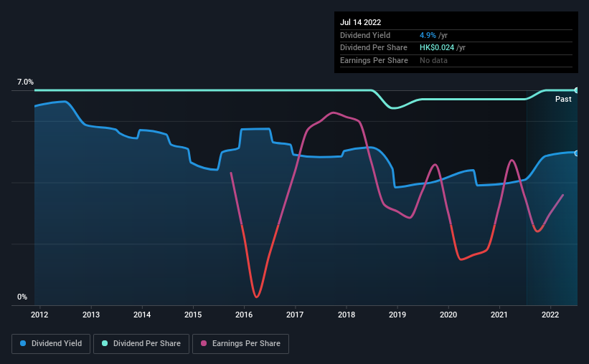Toggle the Dividend Yield legend button

(x=51, y=343)
